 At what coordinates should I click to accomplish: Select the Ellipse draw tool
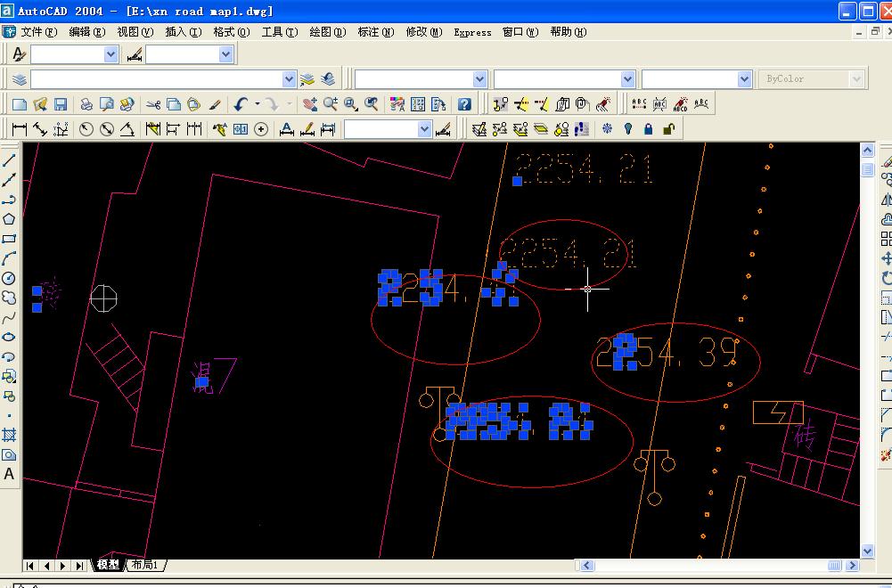pyautogui.click(x=9, y=338)
